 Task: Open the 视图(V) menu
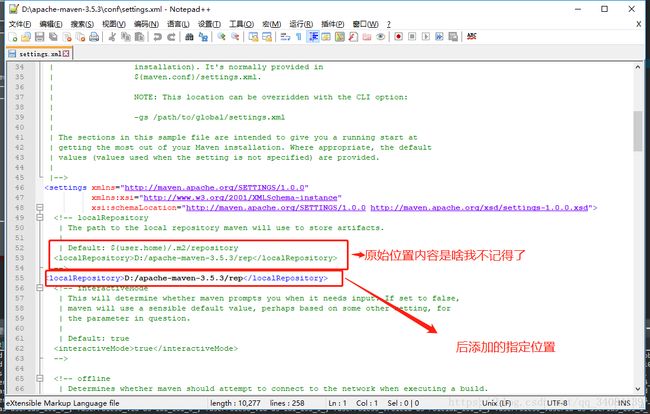[x=114, y=24]
